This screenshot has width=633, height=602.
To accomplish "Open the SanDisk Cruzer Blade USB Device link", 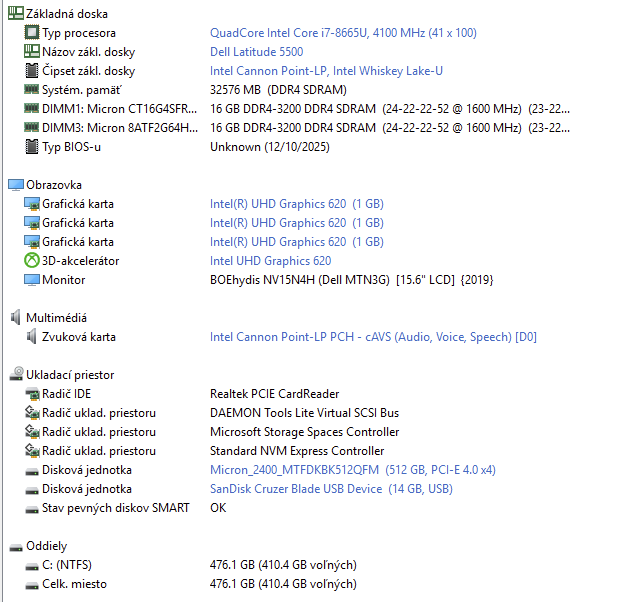I will [x=331, y=489].
